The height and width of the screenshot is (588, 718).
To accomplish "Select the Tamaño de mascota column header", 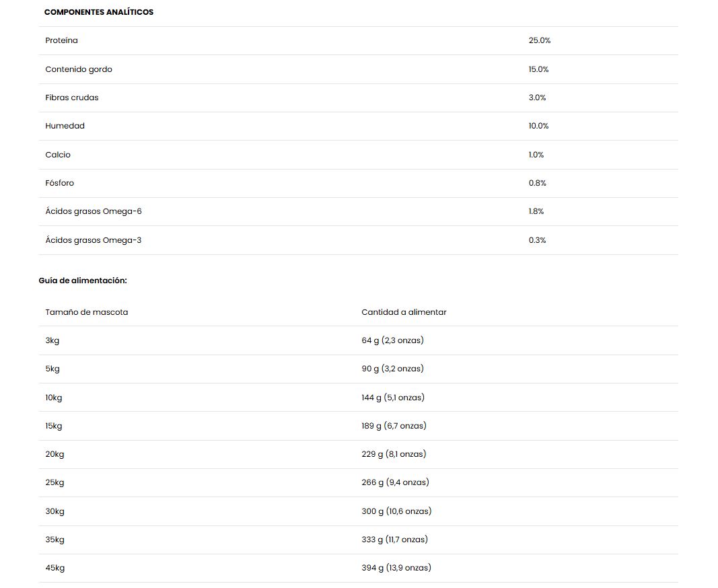I will click(87, 312).
